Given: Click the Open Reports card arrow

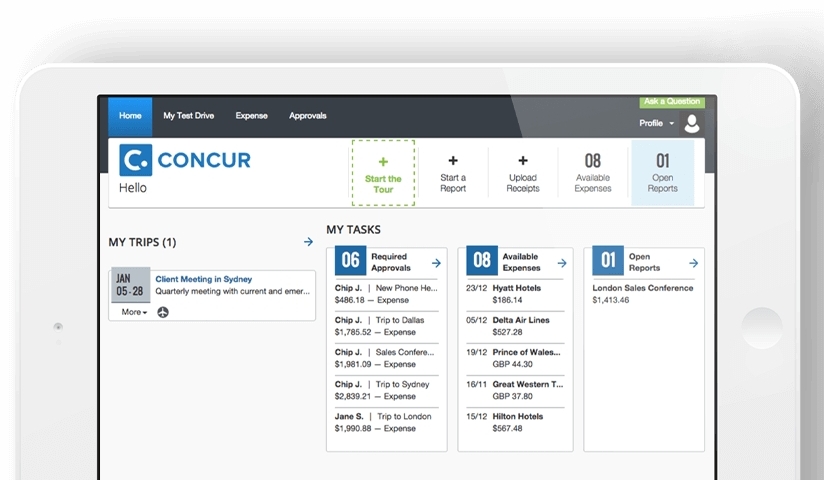Looking at the screenshot, I should [x=693, y=263].
